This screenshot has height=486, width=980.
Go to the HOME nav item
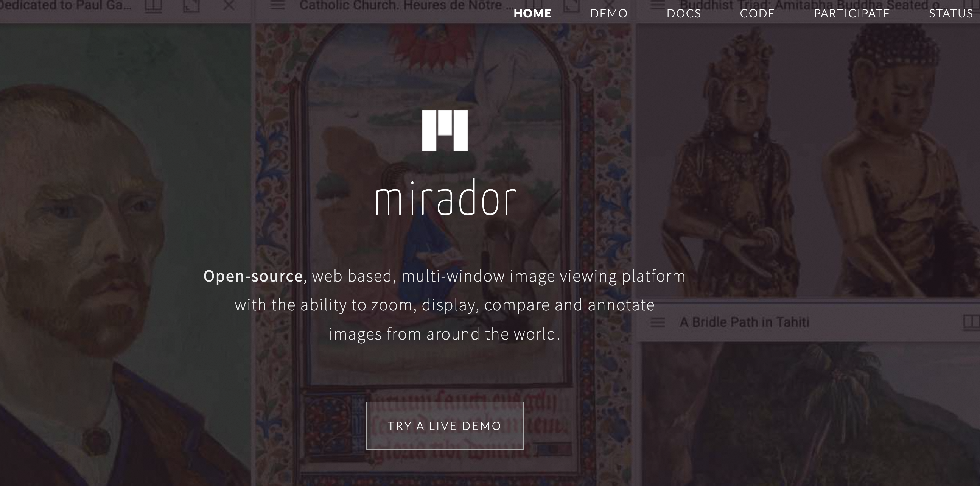pyautogui.click(x=532, y=13)
